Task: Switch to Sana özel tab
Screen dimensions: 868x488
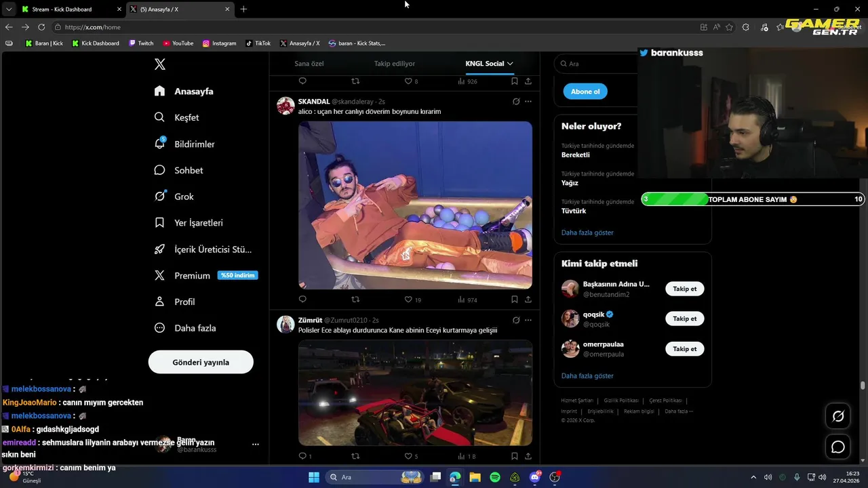Action: tap(309, 64)
